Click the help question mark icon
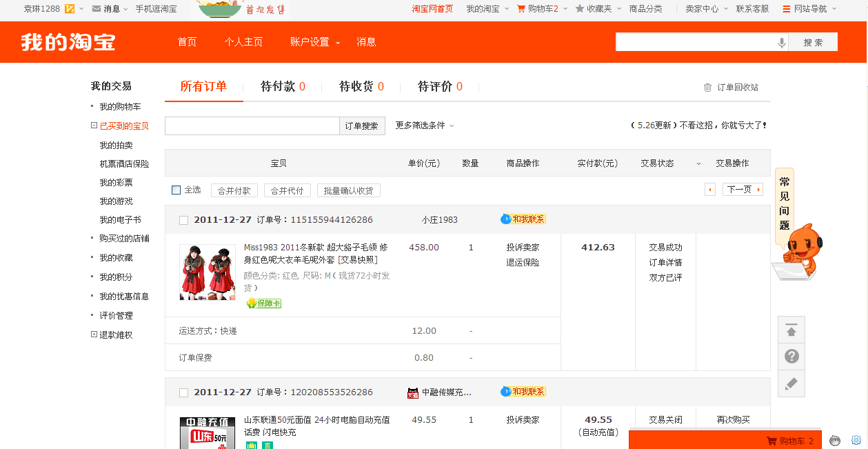Screen dimensions: 868x449 [791, 357]
